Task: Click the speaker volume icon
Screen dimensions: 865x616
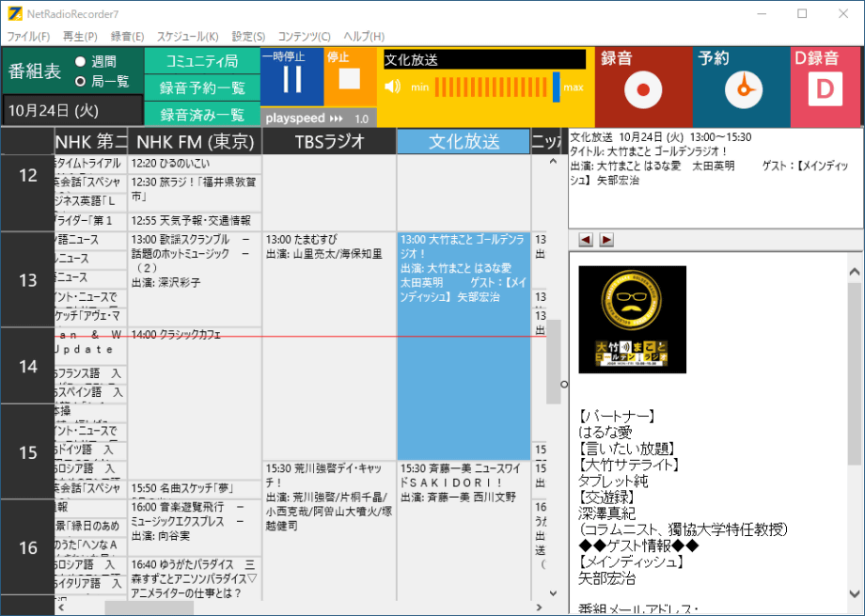Action: pyautogui.click(x=392, y=87)
